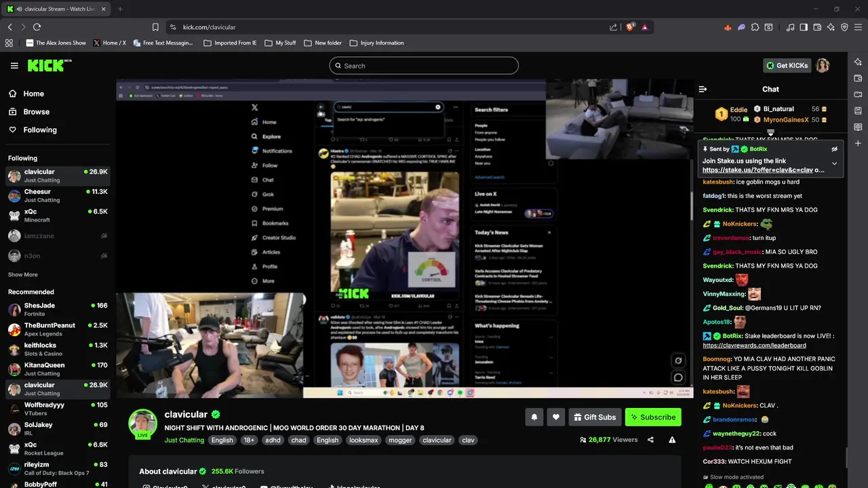Open the Brave Wallet toolbar icon
868x488 pixels.
click(x=817, y=27)
